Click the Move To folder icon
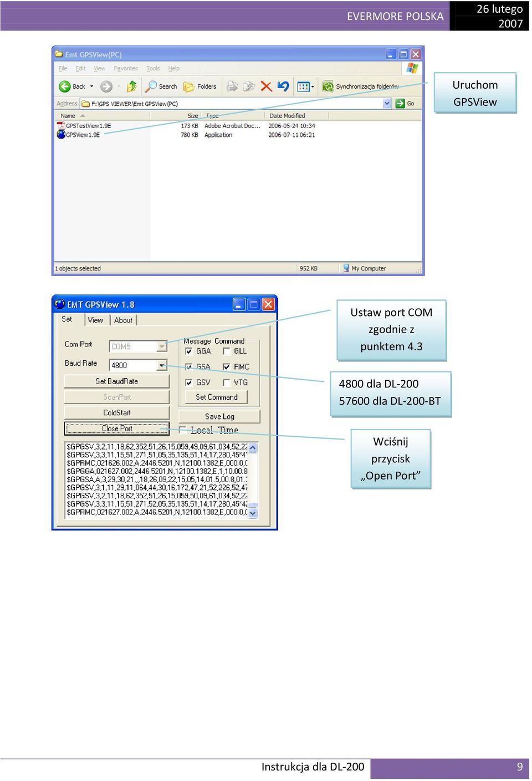532x781 pixels. point(233,86)
